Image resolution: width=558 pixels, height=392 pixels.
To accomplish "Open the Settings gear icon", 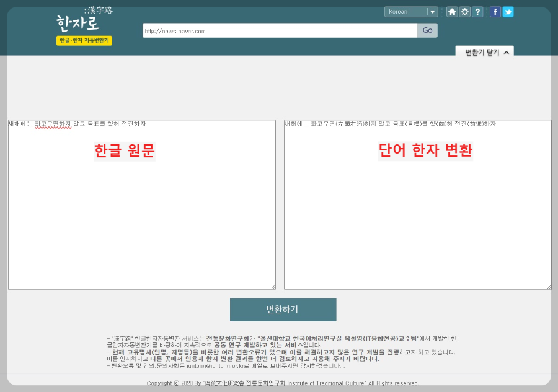I will click(x=464, y=11).
